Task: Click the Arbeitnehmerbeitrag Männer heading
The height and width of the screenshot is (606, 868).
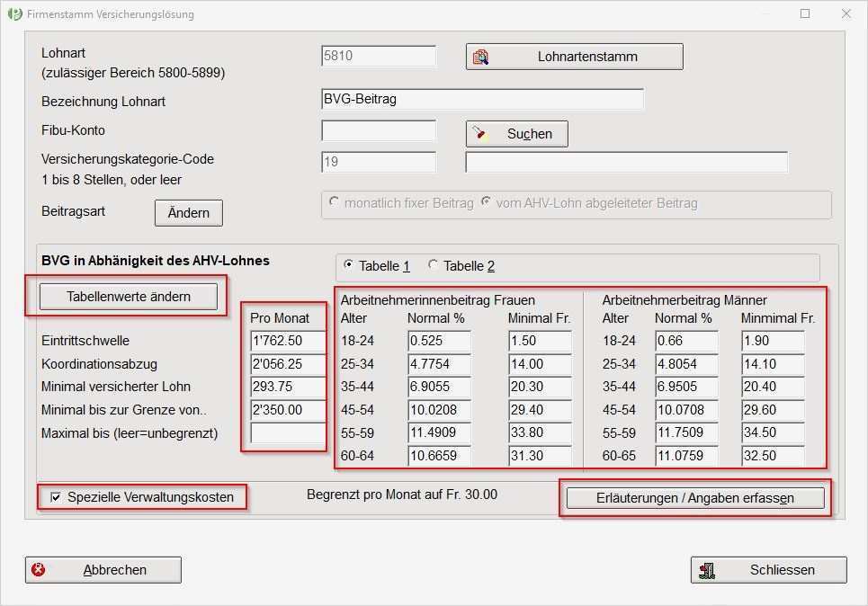Action: pyautogui.click(x=685, y=300)
